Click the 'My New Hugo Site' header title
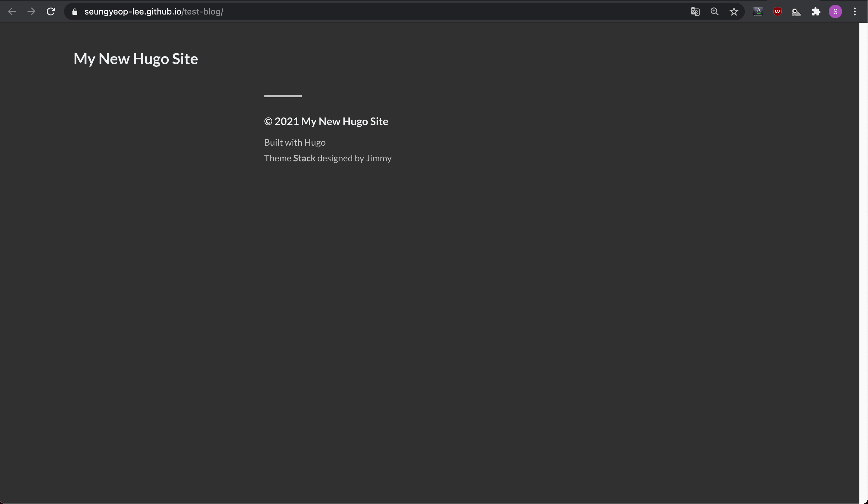 (136, 59)
